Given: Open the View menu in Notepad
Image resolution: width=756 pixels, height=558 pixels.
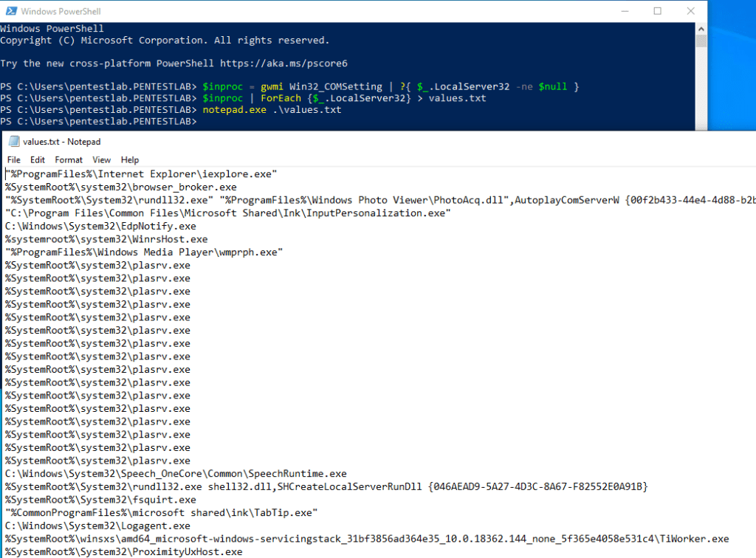Looking at the screenshot, I should 102,160.
